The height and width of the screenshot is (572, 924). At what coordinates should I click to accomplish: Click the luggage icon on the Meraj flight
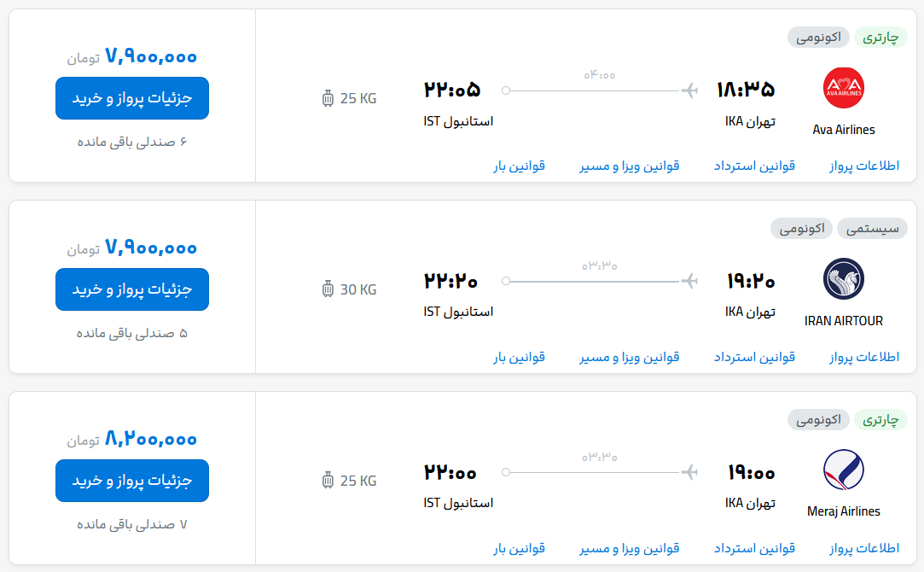[328, 481]
